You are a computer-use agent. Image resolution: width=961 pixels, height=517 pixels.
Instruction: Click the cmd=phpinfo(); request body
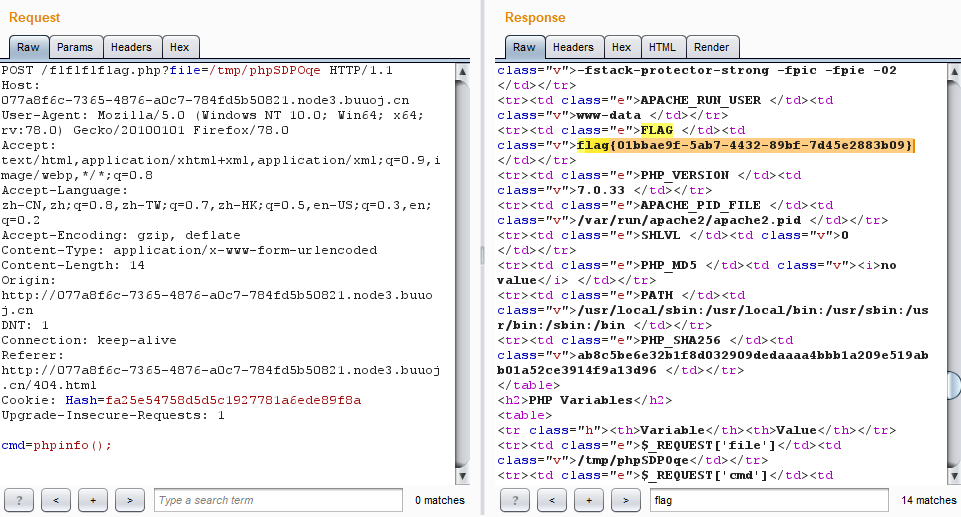(56, 445)
